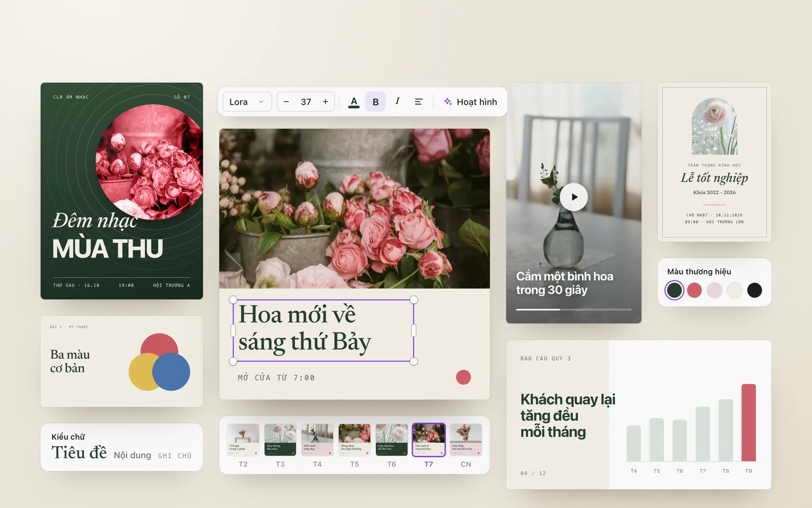Click the font size value 37

coord(306,102)
